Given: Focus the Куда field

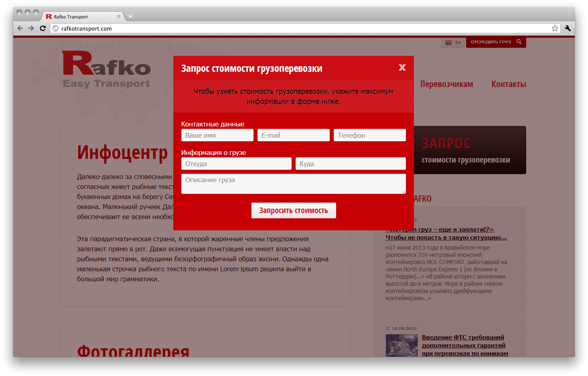Looking at the screenshot, I should (x=351, y=164).
